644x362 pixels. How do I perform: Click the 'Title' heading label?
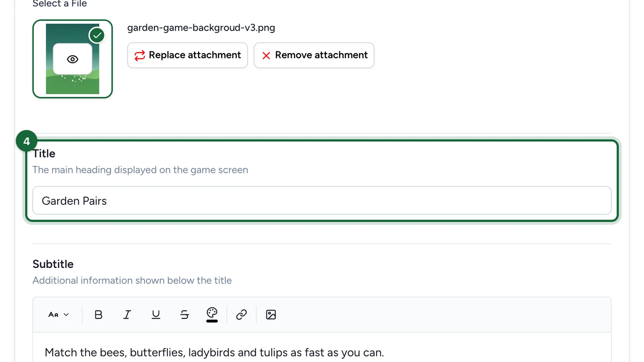pyautogui.click(x=44, y=153)
